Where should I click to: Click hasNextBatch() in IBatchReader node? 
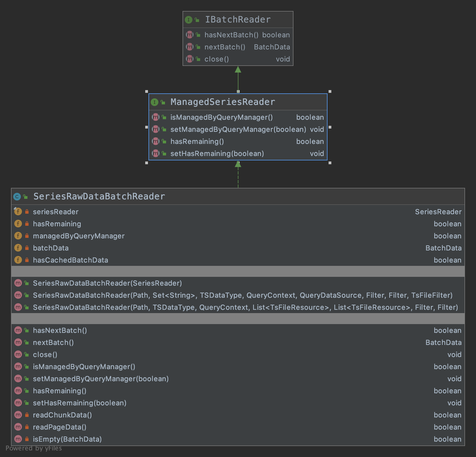[x=231, y=35]
